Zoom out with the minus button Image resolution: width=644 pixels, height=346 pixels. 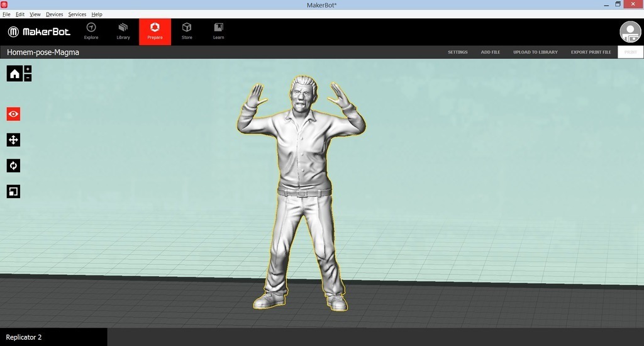[x=28, y=77]
